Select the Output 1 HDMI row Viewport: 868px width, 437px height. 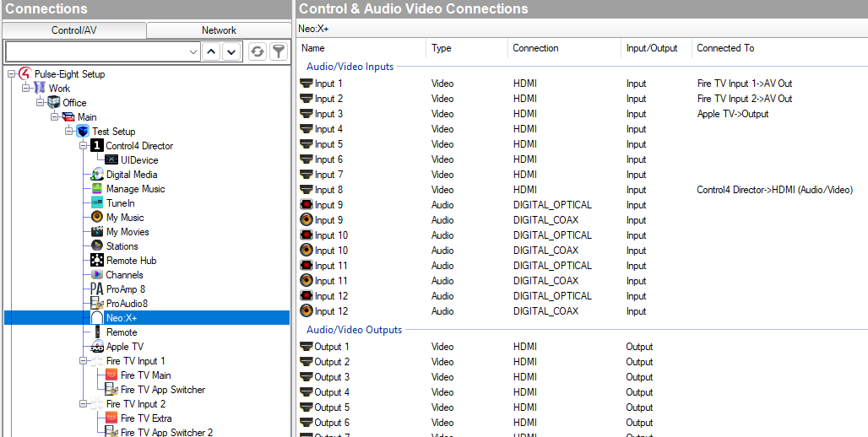[x=583, y=347]
